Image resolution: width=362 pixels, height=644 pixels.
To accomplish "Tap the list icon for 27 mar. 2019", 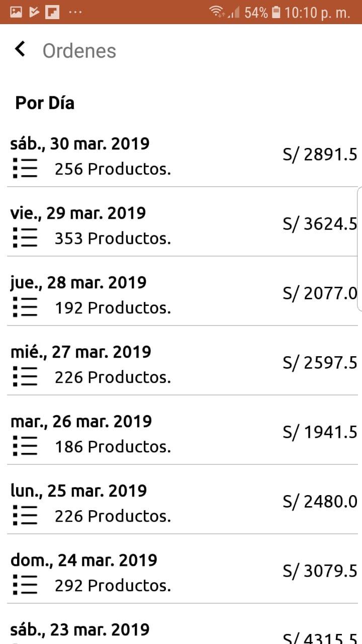I will [25, 376].
